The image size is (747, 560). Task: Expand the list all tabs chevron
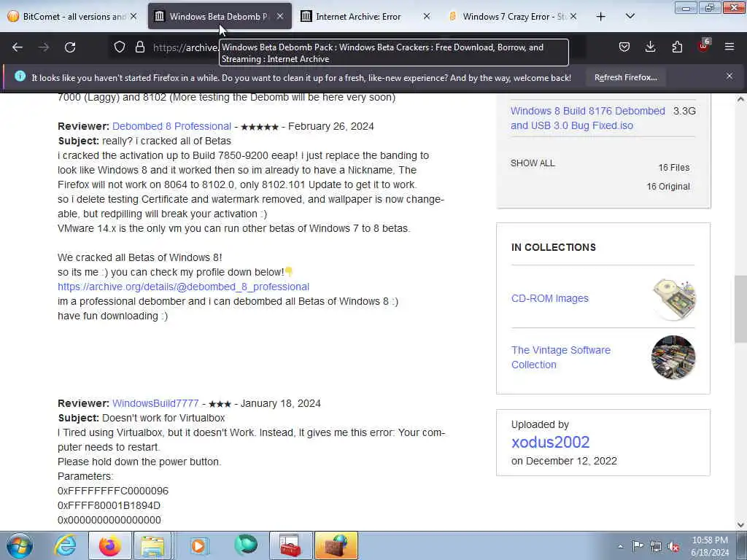pyautogui.click(x=630, y=16)
